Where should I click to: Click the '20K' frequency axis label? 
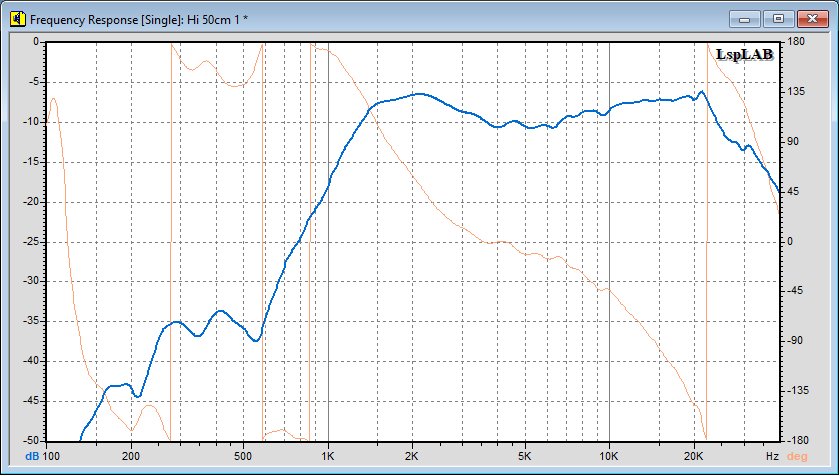click(693, 456)
